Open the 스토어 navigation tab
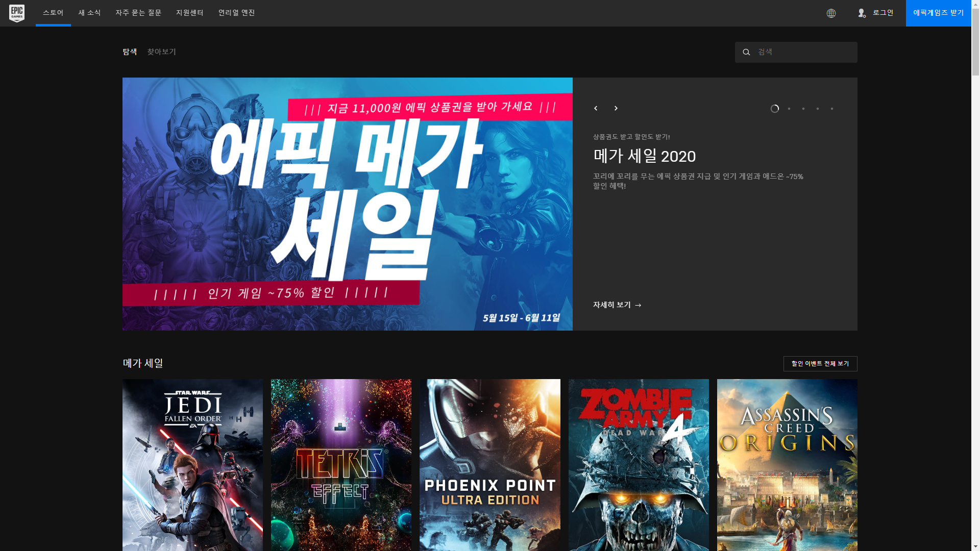Screen dimensions: 980x551 coord(53,13)
